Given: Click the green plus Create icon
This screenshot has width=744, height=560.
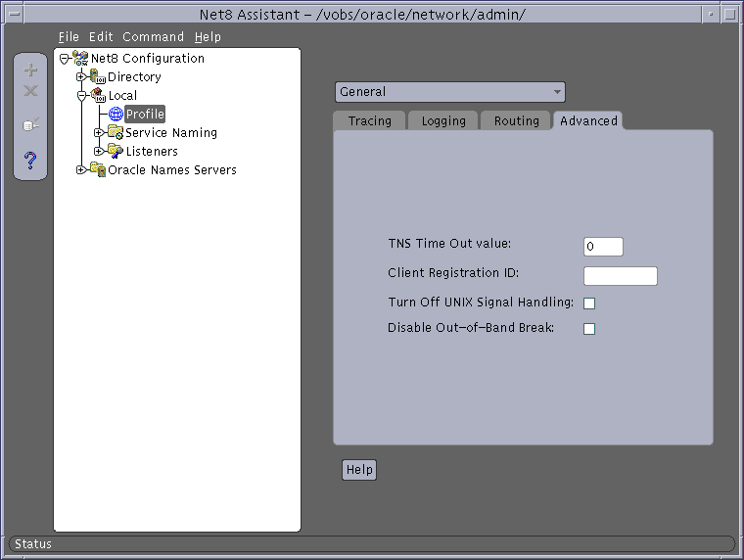Looking at the screenshot, I should [30, 70].
